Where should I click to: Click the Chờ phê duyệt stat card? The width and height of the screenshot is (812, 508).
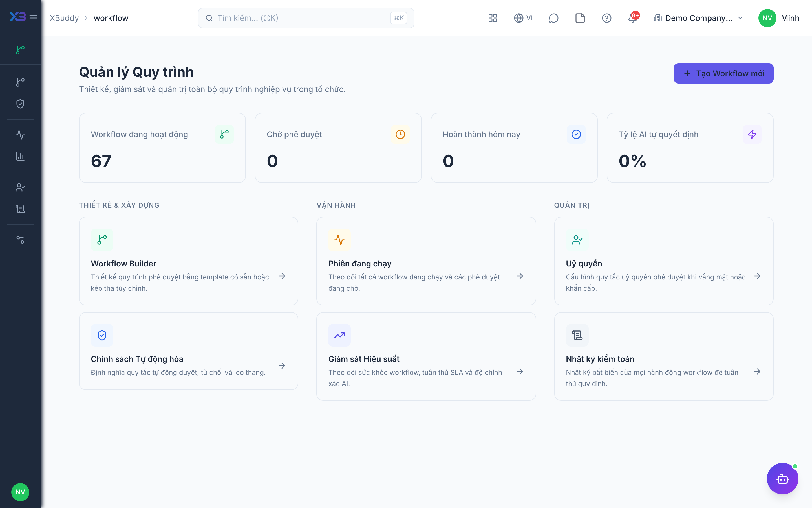[x=338, y=148]
